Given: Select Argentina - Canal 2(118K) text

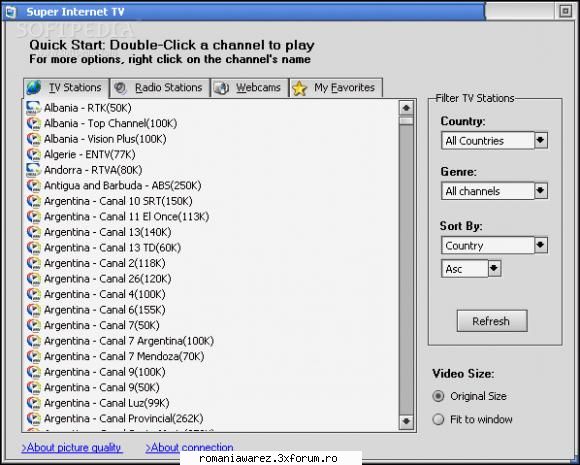Looking at the screenshot, I should pyautogui.click(x=105, y=263).
